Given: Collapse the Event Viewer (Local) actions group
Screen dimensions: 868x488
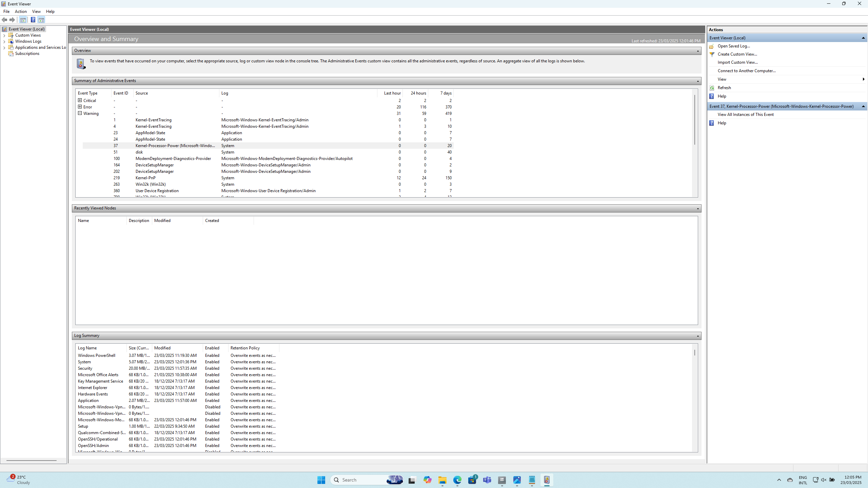Looking at the screenshot, I should click(863, 38).
